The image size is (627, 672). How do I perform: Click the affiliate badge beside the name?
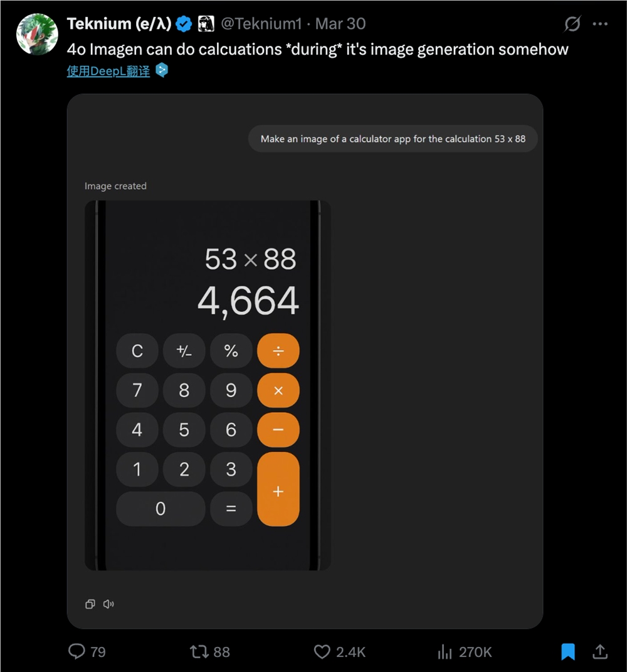click(206, 24)
